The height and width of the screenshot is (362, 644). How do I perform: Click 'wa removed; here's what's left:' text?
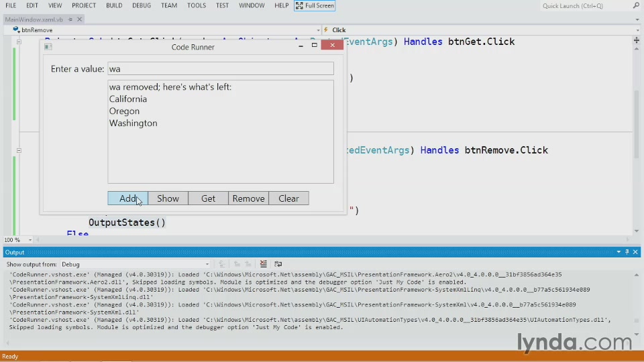[x=170, y=87]
